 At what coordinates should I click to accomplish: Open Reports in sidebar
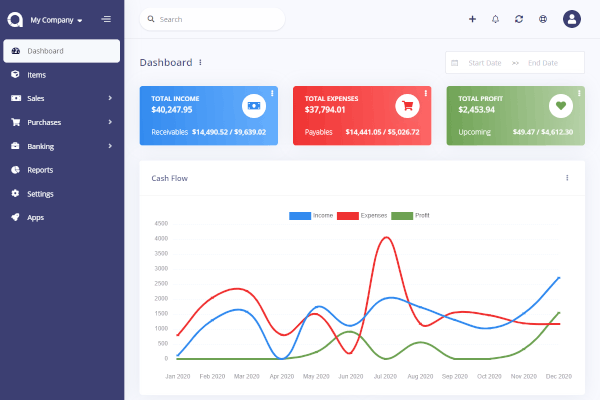tap(40, 170)
